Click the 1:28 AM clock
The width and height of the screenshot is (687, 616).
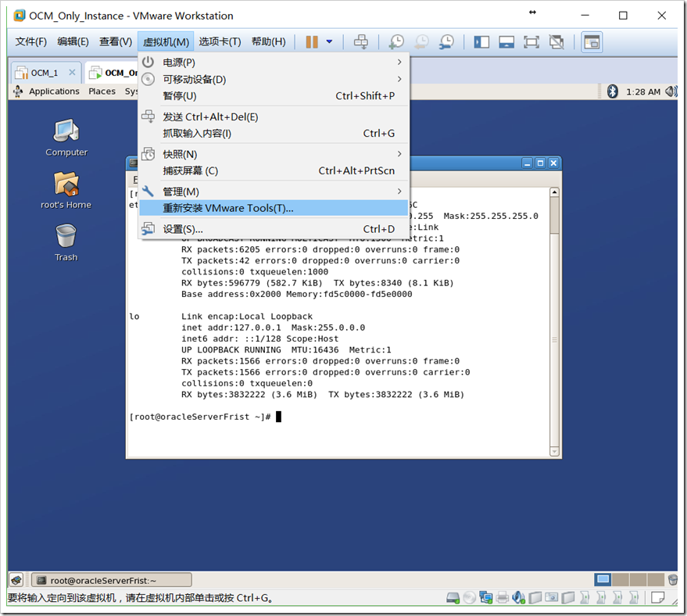pyautogui.click(x=642, y=91)
